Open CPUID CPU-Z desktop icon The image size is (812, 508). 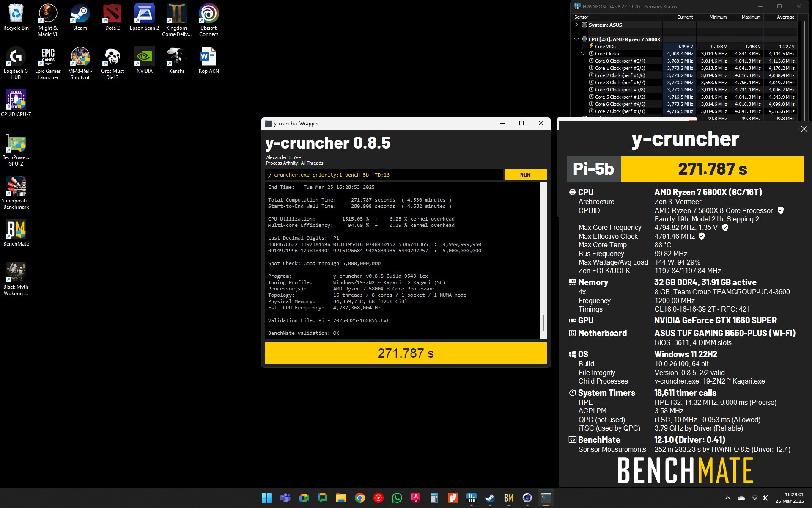16,103
